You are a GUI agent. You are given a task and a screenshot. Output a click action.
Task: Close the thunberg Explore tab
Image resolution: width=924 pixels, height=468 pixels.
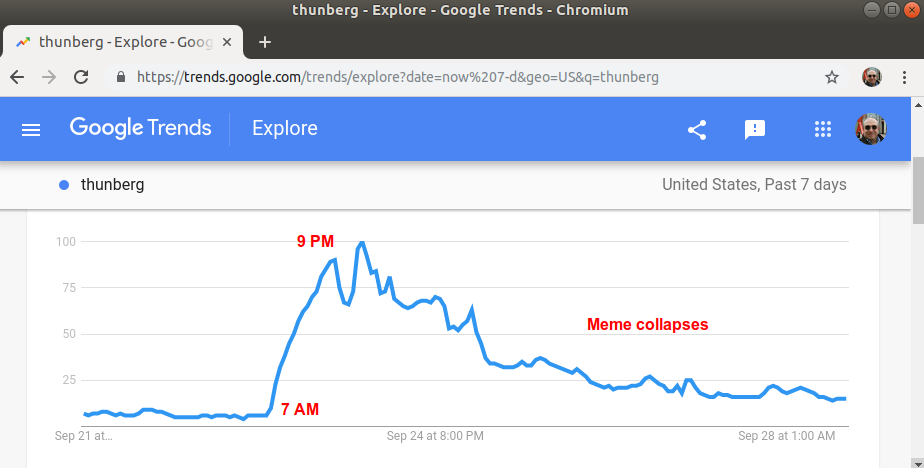pos(227,42)
